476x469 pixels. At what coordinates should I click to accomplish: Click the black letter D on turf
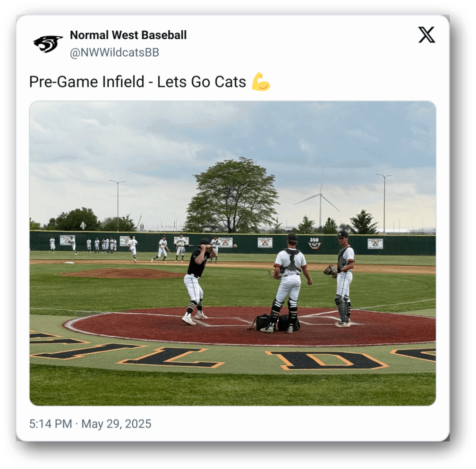click(x=327, y=360)
